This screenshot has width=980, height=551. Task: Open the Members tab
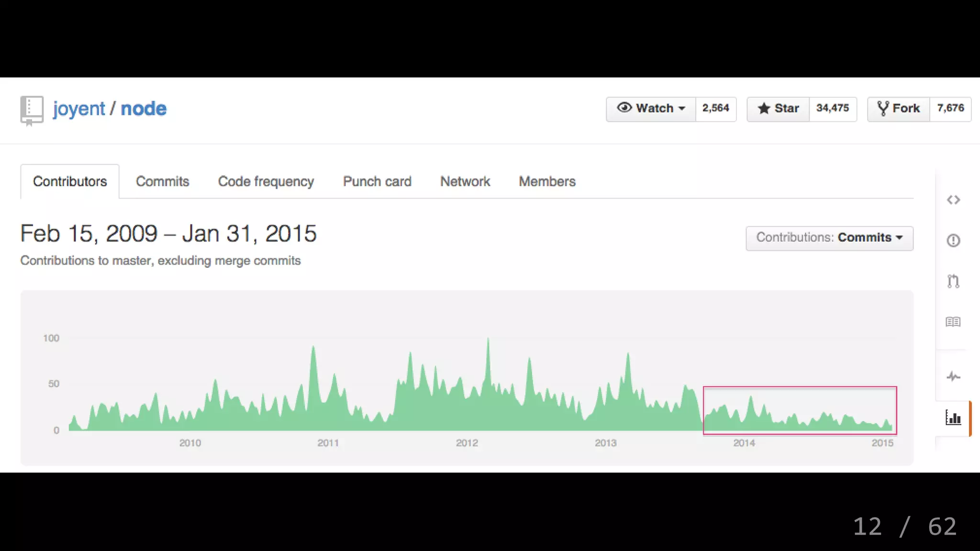click(x=547, y=182)
